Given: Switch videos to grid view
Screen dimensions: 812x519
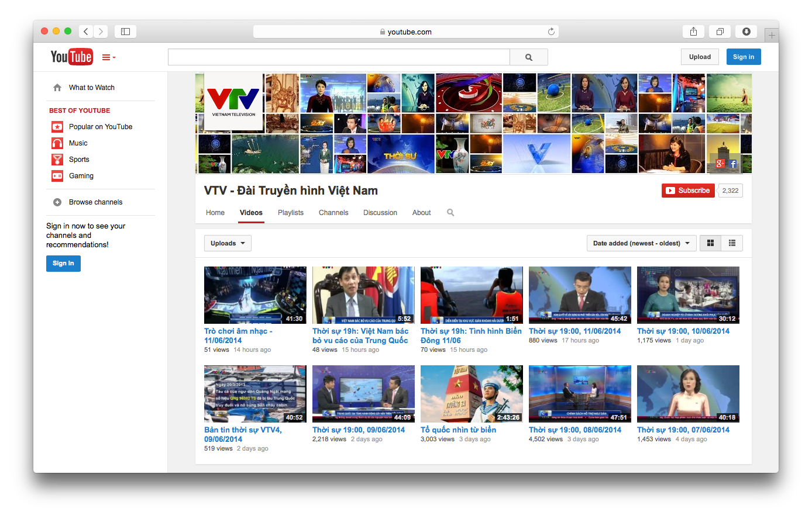Looking at the screenshot, I should 710,243.
